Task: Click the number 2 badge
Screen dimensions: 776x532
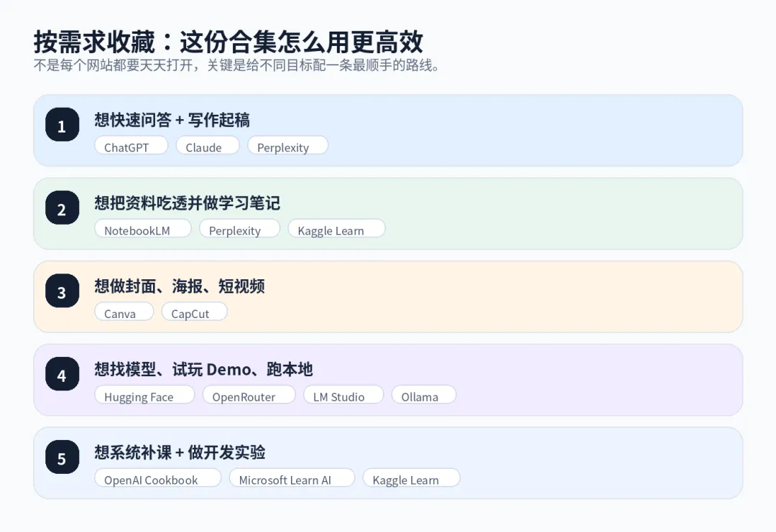Action: pyautogui.click(x=63, y=207)
